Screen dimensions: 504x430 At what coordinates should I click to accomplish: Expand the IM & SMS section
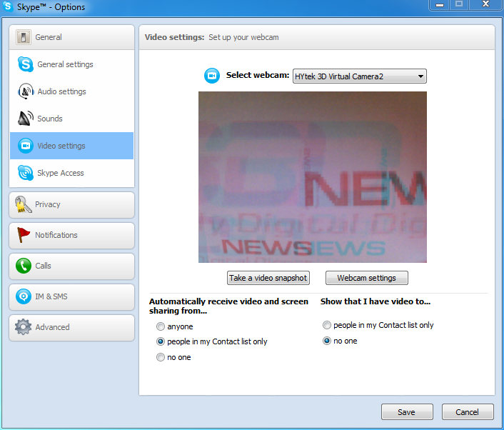[71, 296]
